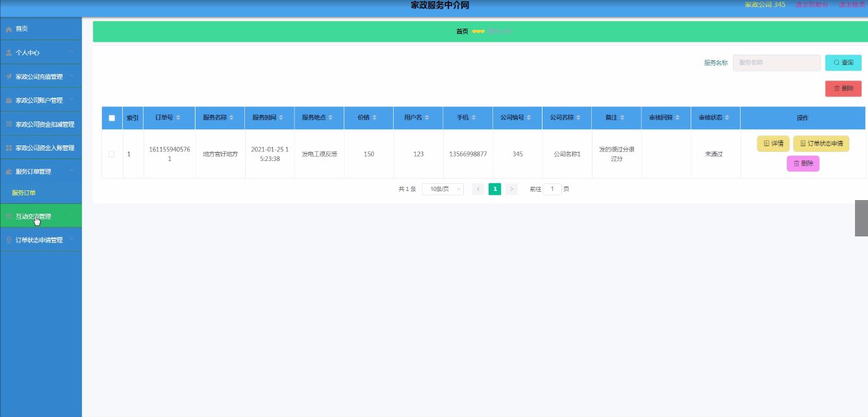Sort by 价格 using its sort arrows

pos(375,118)
